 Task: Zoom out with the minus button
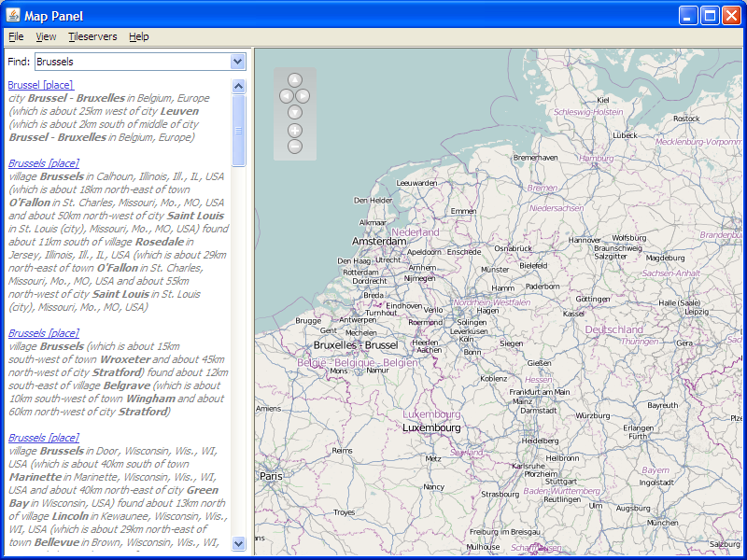295,147
